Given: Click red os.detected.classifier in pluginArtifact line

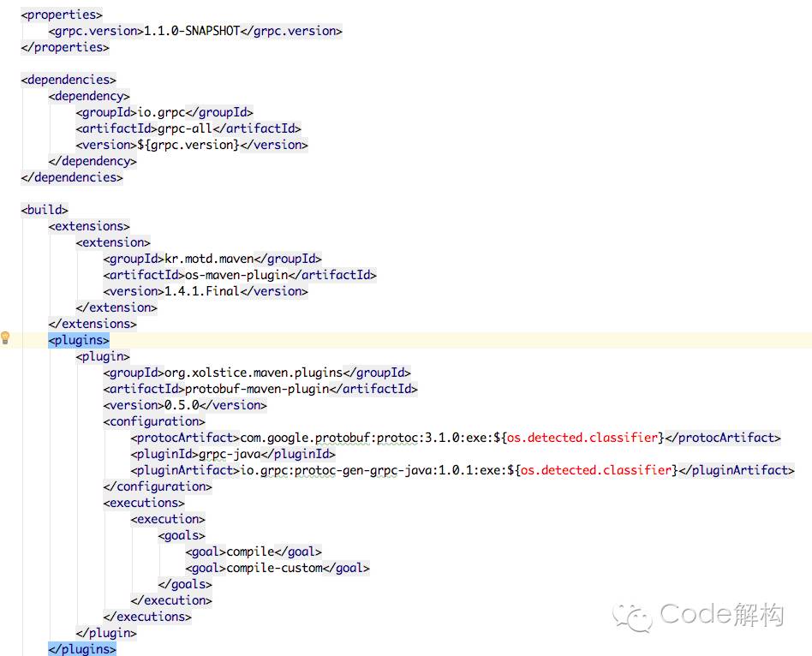Looking at the screenshot, I should coord(596,471).
